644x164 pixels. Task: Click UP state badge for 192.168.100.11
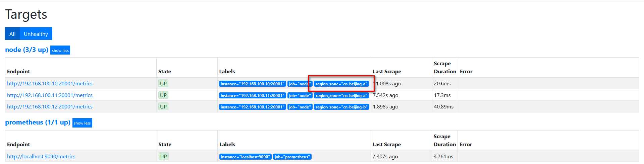point(163,95)
